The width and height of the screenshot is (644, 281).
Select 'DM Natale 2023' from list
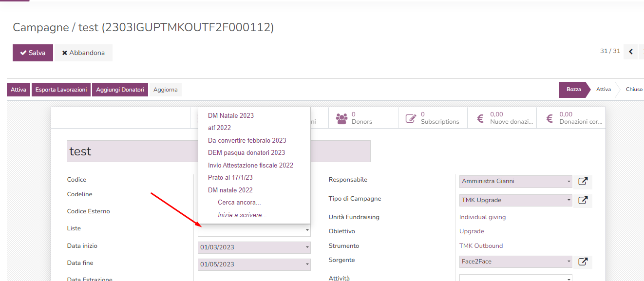pyautogui.click(x=230, y=115)
